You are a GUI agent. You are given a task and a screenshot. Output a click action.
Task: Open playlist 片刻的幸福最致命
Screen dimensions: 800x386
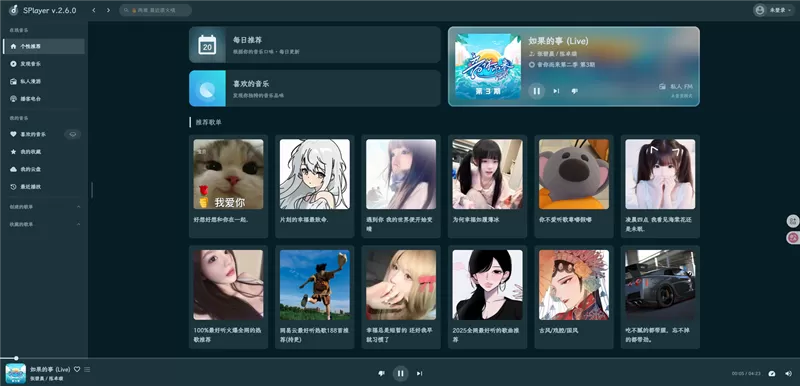click(315, 186)
